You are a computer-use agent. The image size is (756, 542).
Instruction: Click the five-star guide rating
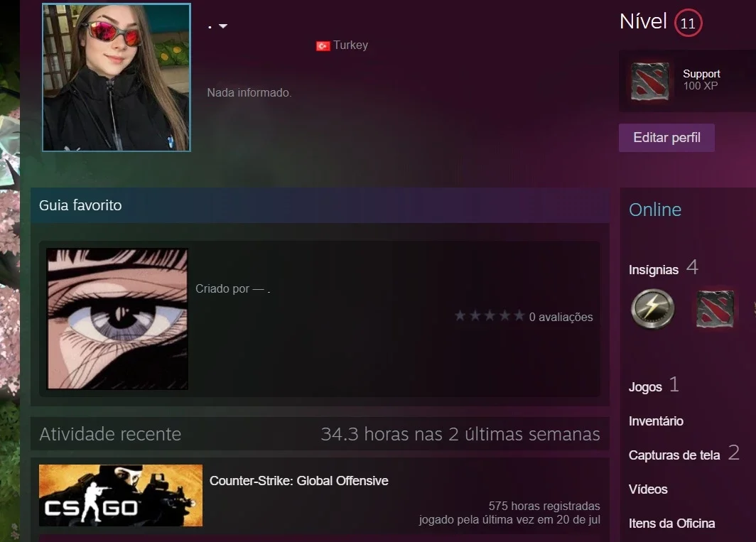[x=490, y=316]
